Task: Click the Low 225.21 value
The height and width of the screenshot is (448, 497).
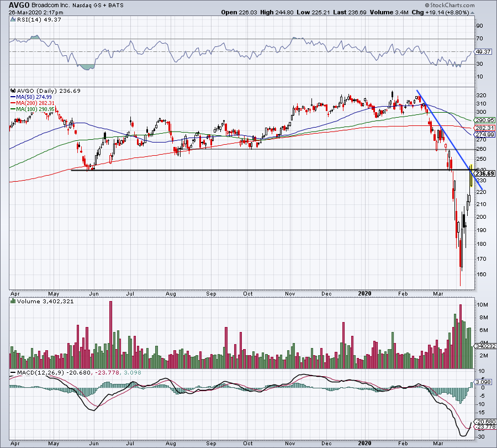Action: click(x=313, y=12)
